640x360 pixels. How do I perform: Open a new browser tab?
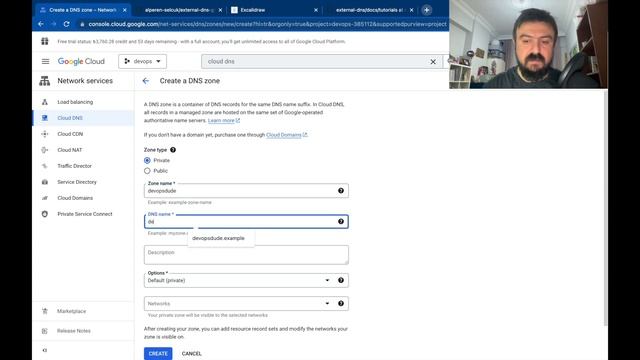click(x=427, y=10)
